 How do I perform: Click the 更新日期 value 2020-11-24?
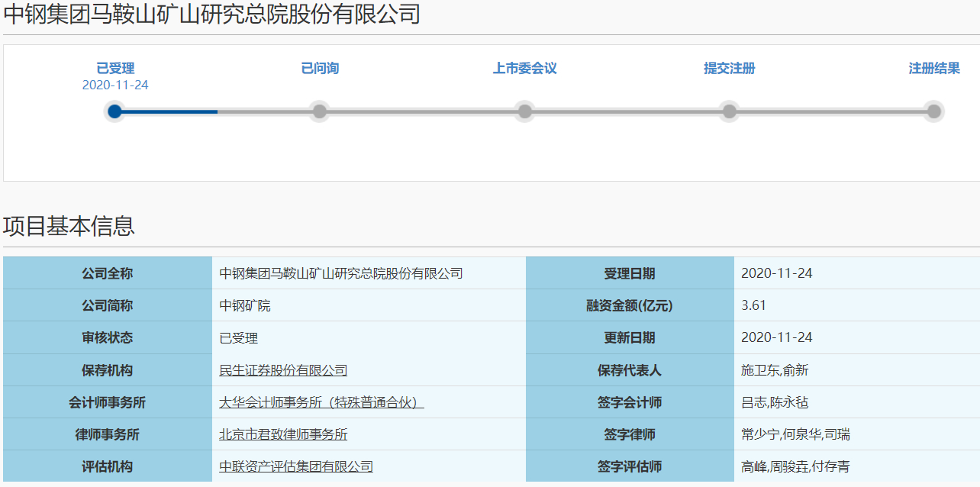tap(857, 337)
